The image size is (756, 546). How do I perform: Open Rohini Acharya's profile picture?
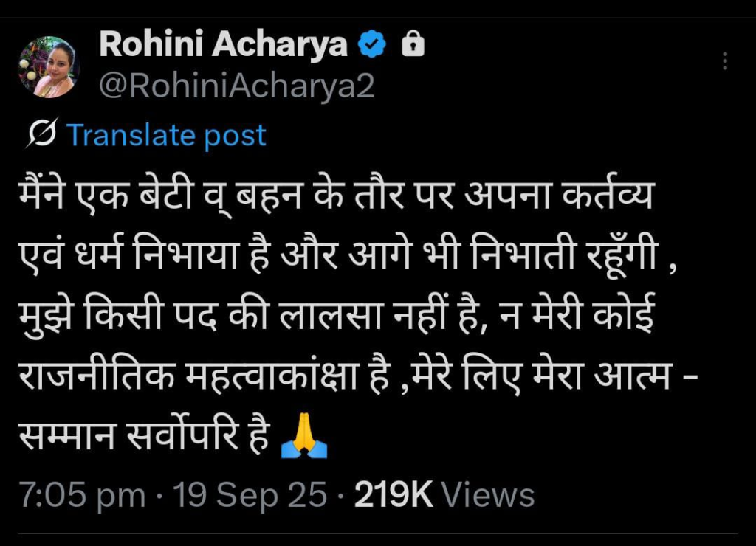pos(49,67)
